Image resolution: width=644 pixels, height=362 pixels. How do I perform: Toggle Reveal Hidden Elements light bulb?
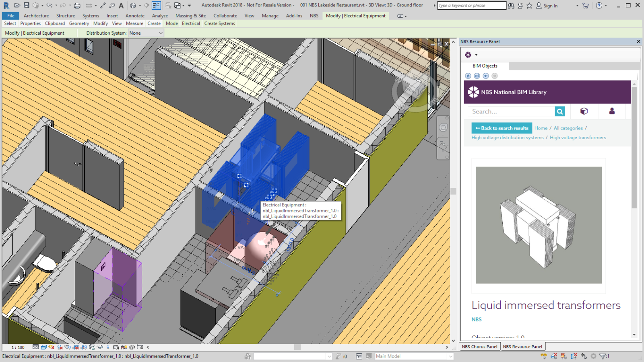click(108, 347)
